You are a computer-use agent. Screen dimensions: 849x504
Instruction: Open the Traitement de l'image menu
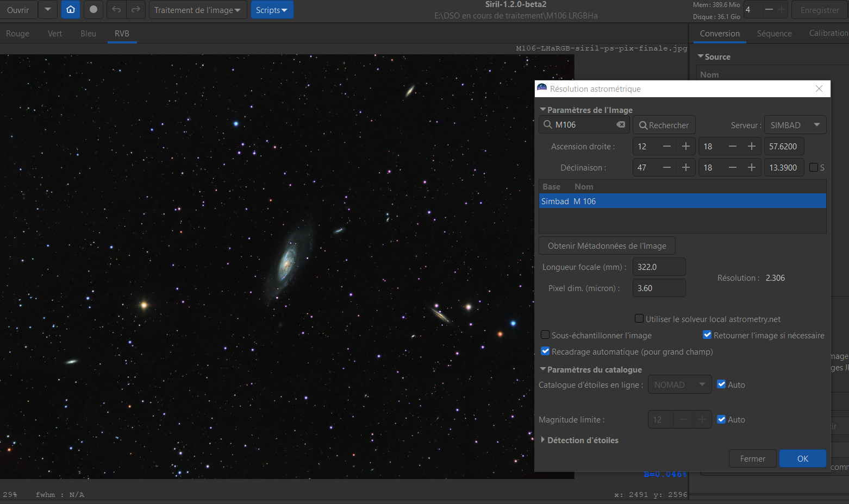pos(198,10)
